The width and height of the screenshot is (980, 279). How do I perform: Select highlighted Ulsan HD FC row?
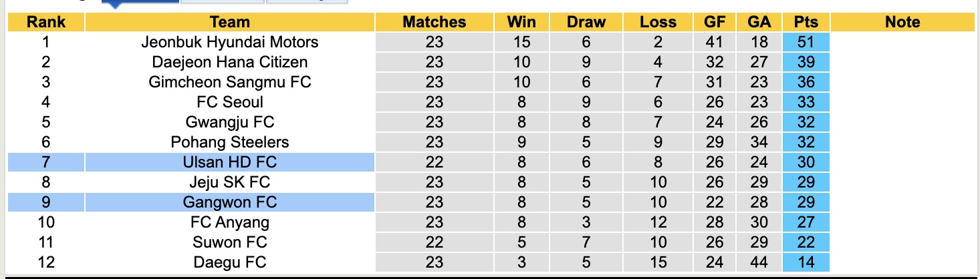pyautogui.click(x=229, y=162)
